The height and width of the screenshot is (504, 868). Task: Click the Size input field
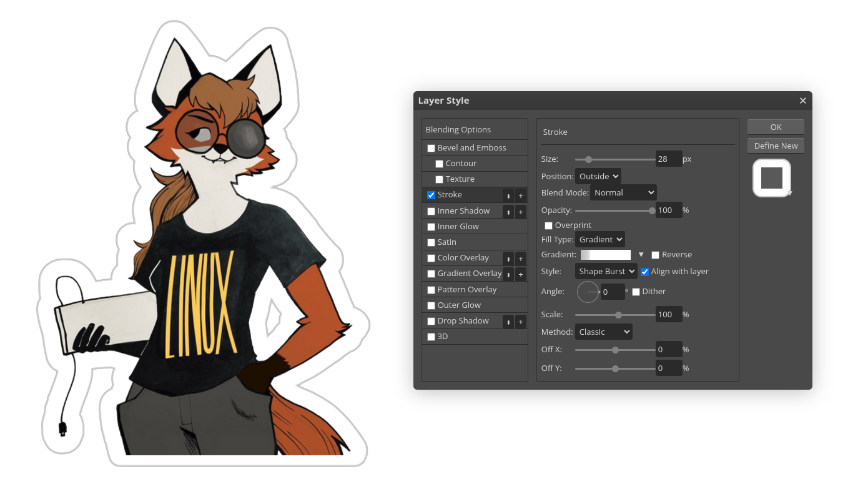pos(668,159)
